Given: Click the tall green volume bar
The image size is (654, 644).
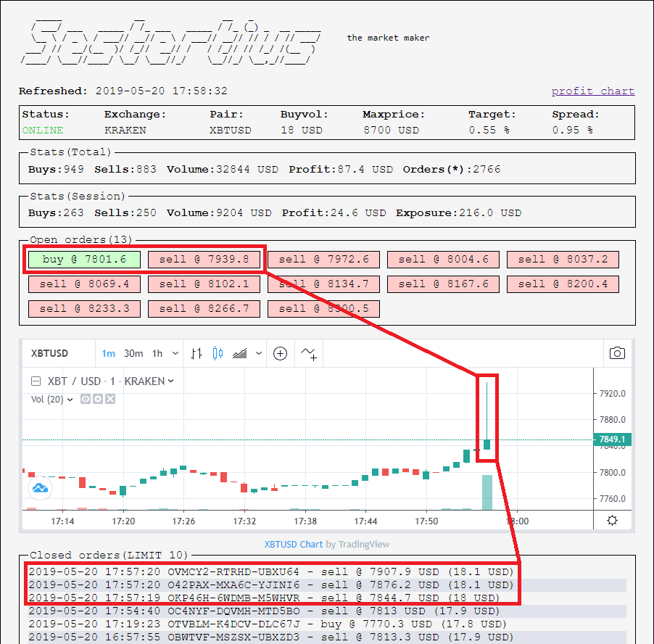Looking at the screenshot, I should tap(487, 492).
